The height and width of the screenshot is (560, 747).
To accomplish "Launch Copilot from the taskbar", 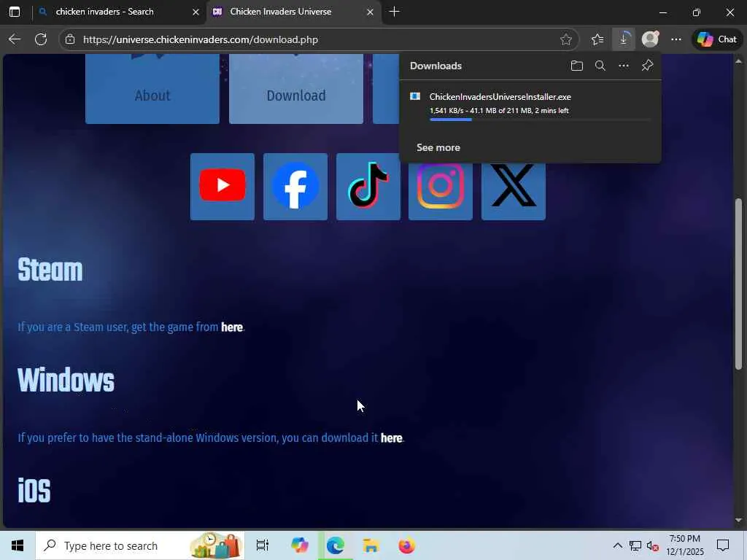I will 300,545.
